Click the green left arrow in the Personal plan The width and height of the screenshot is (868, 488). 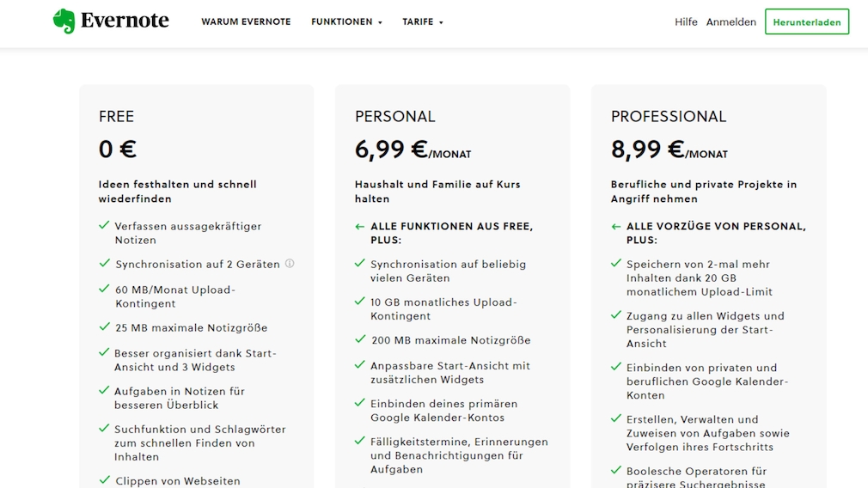[x=360, y=226]
